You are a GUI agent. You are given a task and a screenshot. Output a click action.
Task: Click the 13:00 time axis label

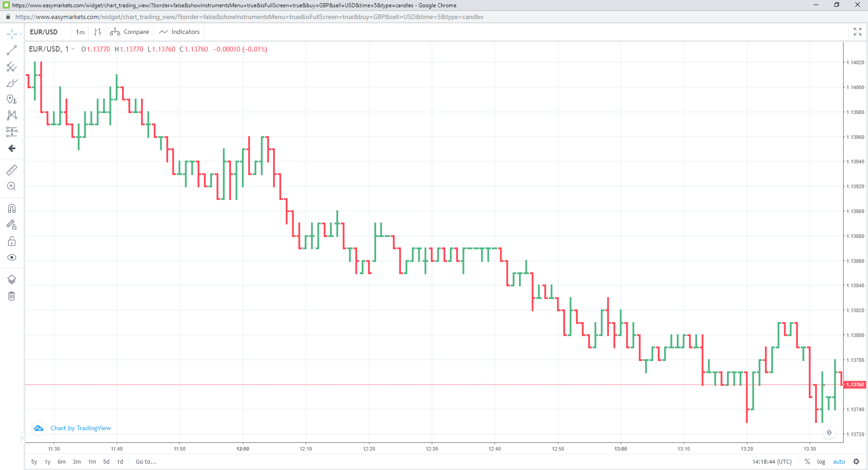621,449
